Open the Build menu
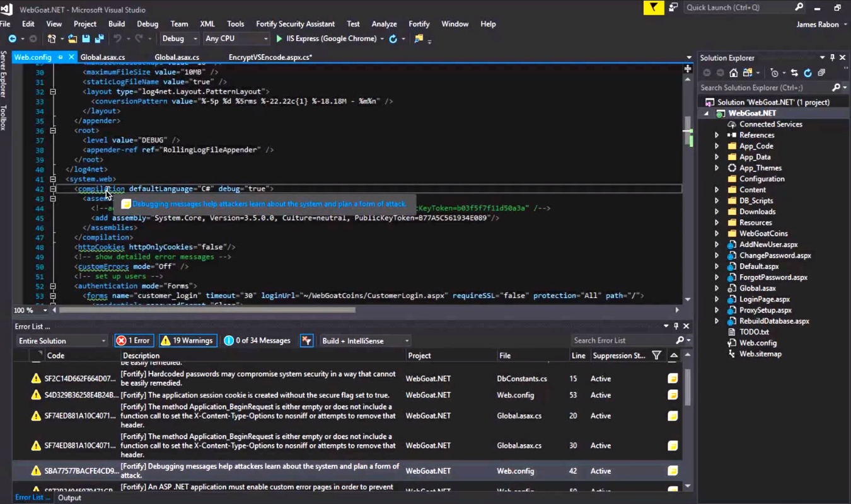The height and width of the screenshot is (504, 851). coord(117,24)
